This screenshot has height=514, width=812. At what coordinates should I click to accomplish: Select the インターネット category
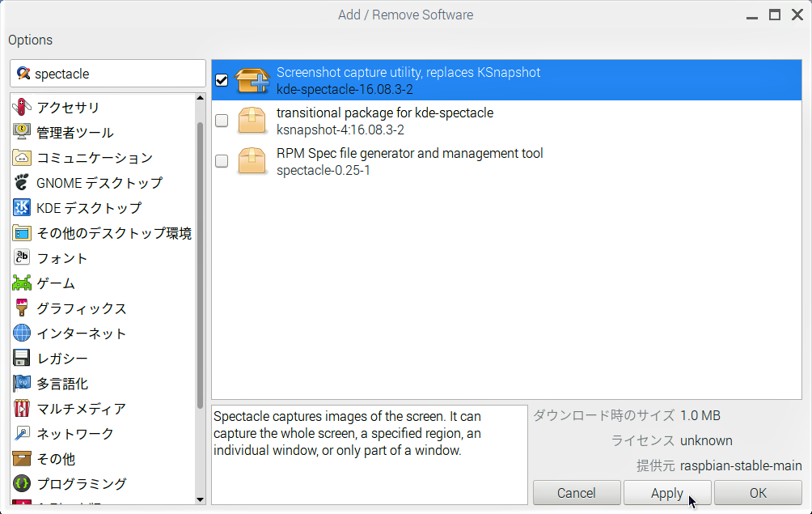click(x=103, y=333)
